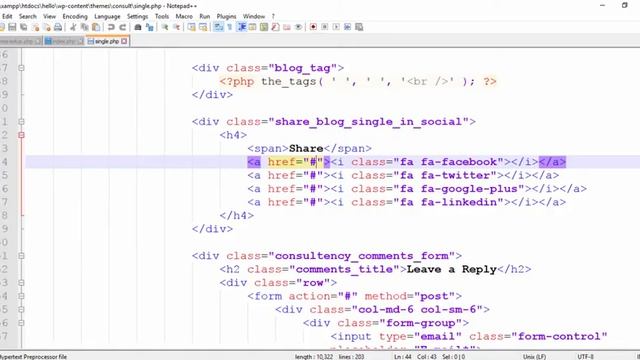Collapse the blog_tag div fold marker
This screenshot has height=360, width=640.
tap(21, 68)
